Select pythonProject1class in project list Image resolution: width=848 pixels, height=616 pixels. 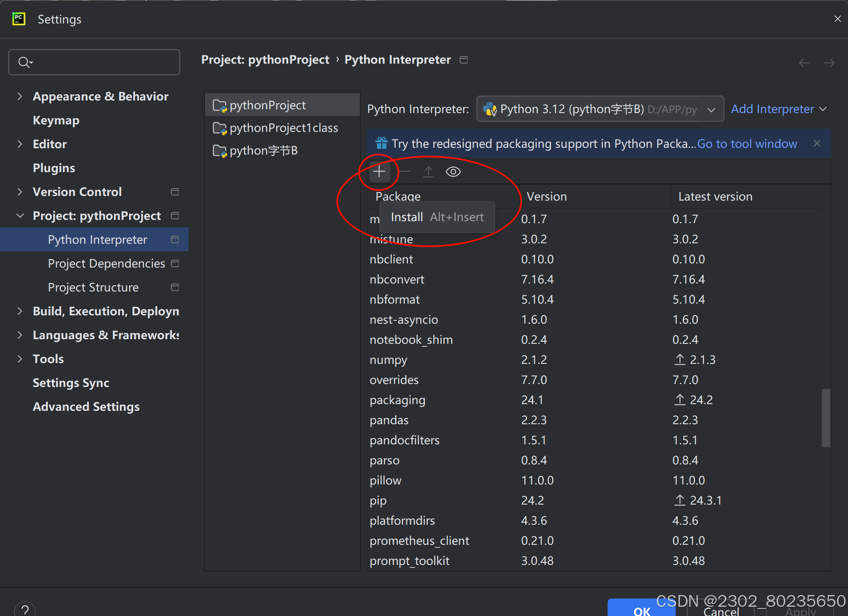(x=283, y=128)
